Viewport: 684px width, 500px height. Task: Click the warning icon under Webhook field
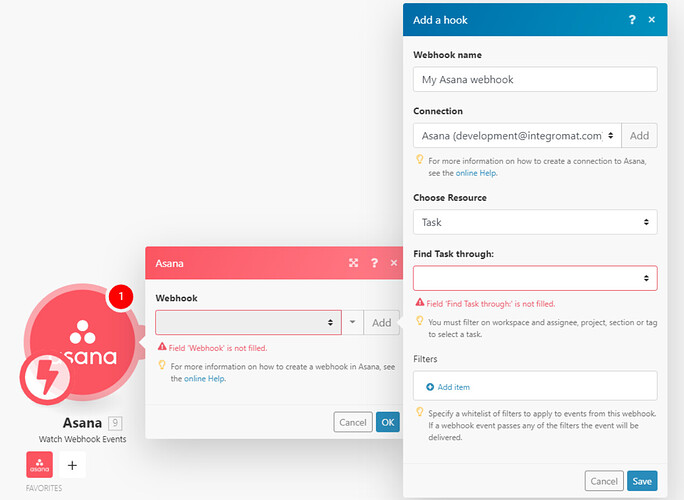point(162,346)
